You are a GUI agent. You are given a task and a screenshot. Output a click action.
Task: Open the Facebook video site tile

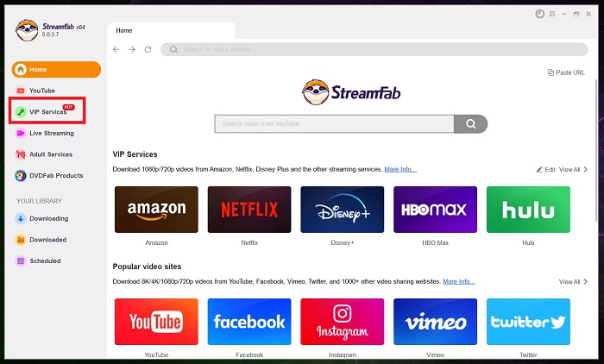(x=249, y=322)
